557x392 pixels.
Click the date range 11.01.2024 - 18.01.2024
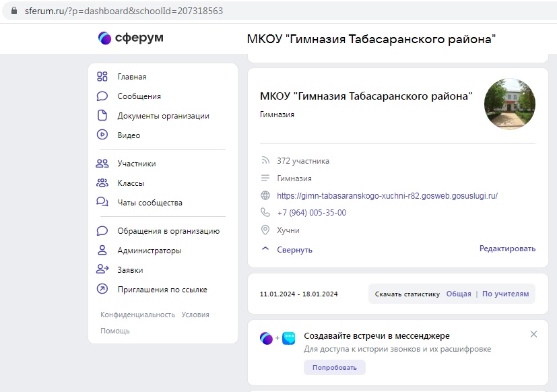[299, 294]
